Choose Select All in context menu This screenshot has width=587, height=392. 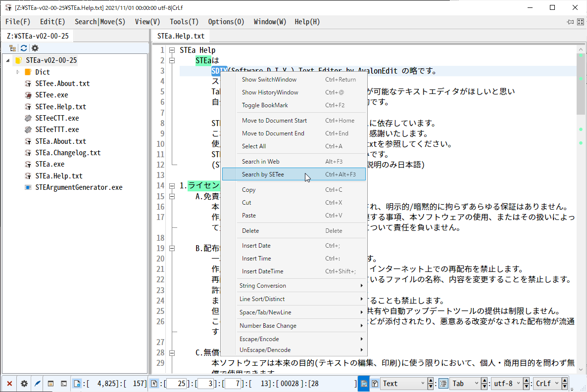coord(294,146)
